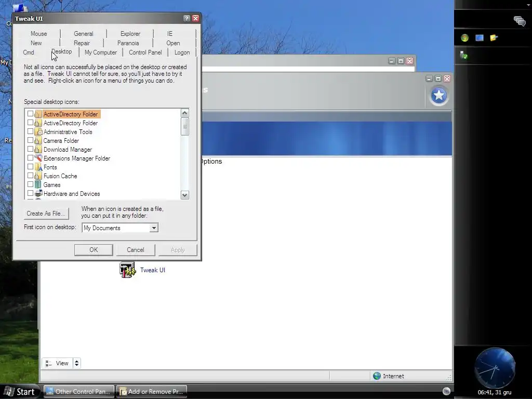Screen dimensions: 532x399
Task: Click the date and time text 06:41, 31 gru
Action: (495, 392)
